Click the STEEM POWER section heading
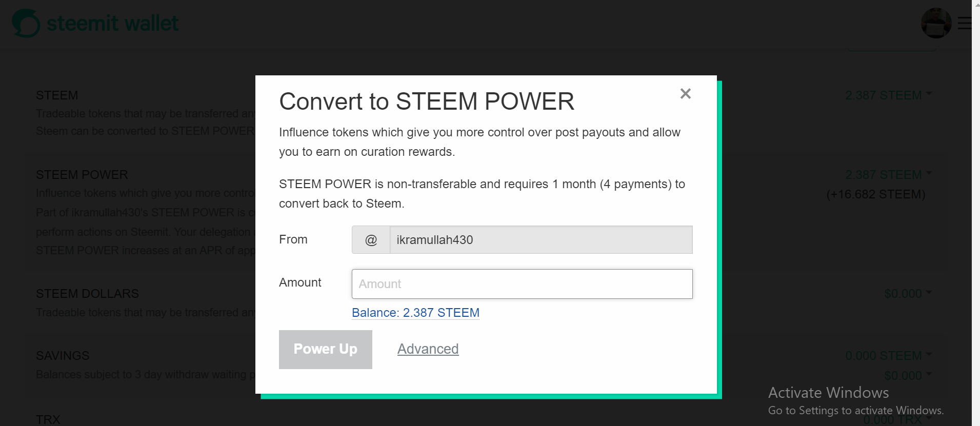 (82, 175)
